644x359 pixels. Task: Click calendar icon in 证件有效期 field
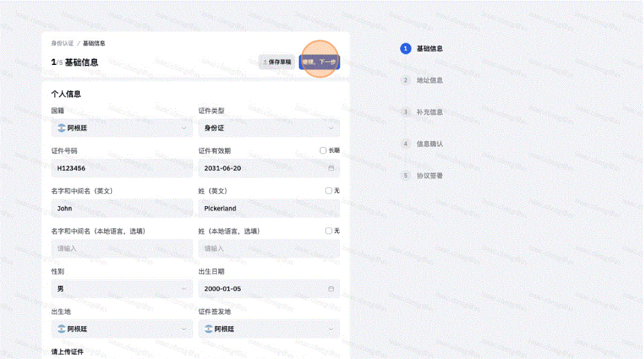331,168
